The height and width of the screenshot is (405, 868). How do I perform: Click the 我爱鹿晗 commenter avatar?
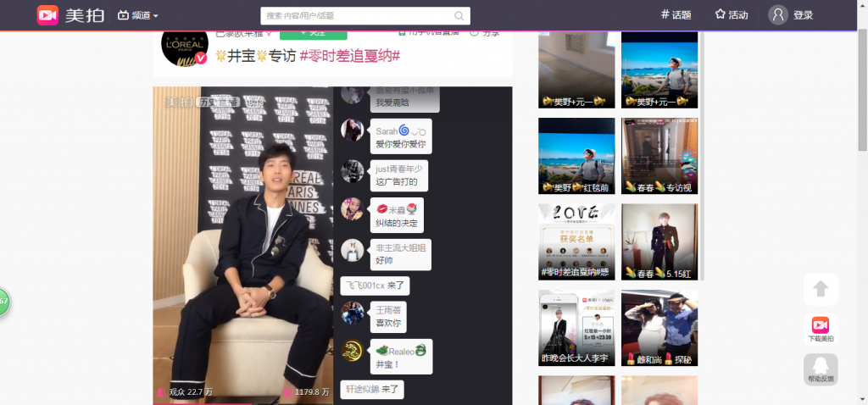(352, 94)
